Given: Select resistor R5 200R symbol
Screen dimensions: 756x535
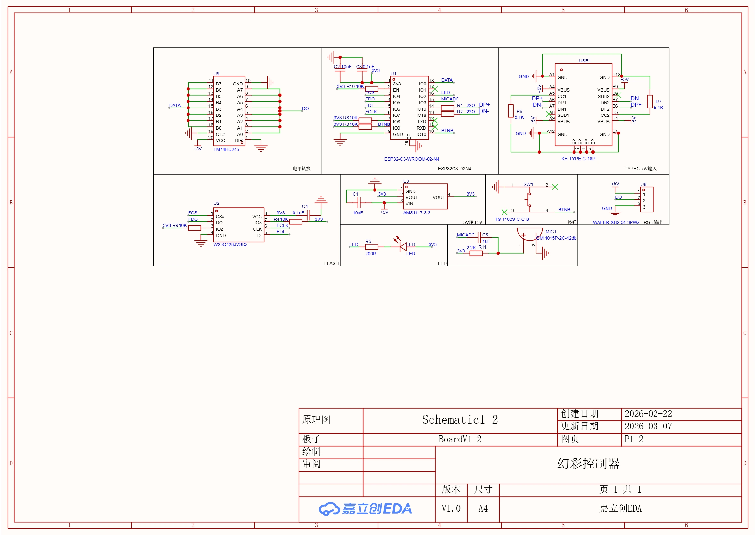Looking at the screenshot, I should click(x=371, y=247).
